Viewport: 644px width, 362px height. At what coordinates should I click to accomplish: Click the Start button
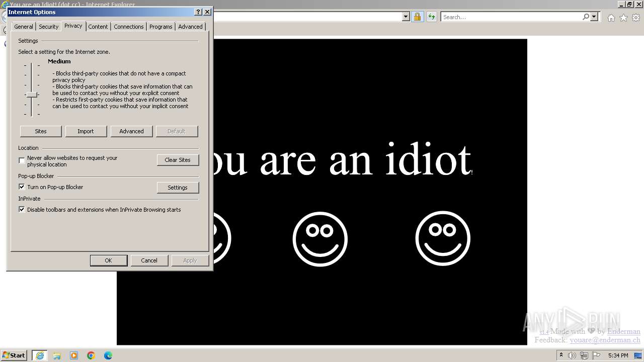tap(14, 355)
